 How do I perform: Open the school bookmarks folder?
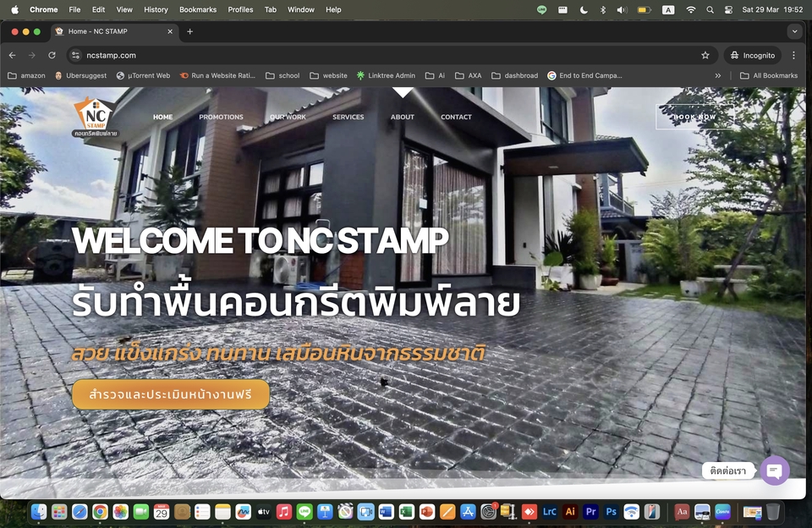pyautogui.click(x=283, y=75)
